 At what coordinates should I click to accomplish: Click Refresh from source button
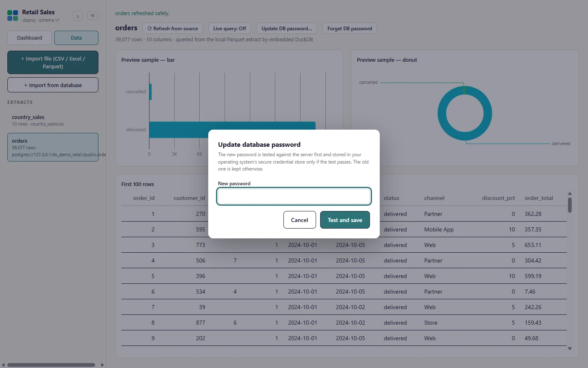point(173,29)
